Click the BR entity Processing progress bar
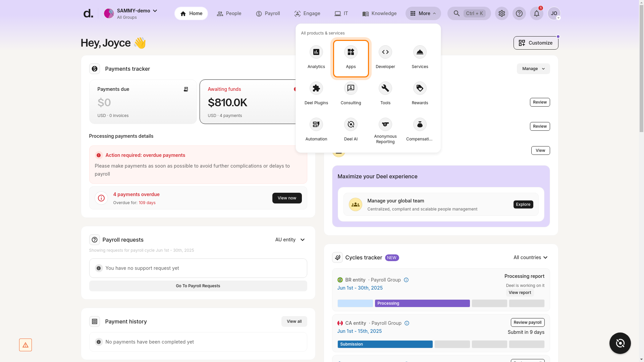Image resolution: width=644 pixels, height=362 pixels. [x=422, y=303]
